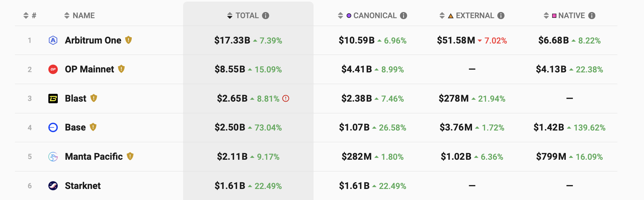Click the info icon next to CANONICAL

click(403, 16)
